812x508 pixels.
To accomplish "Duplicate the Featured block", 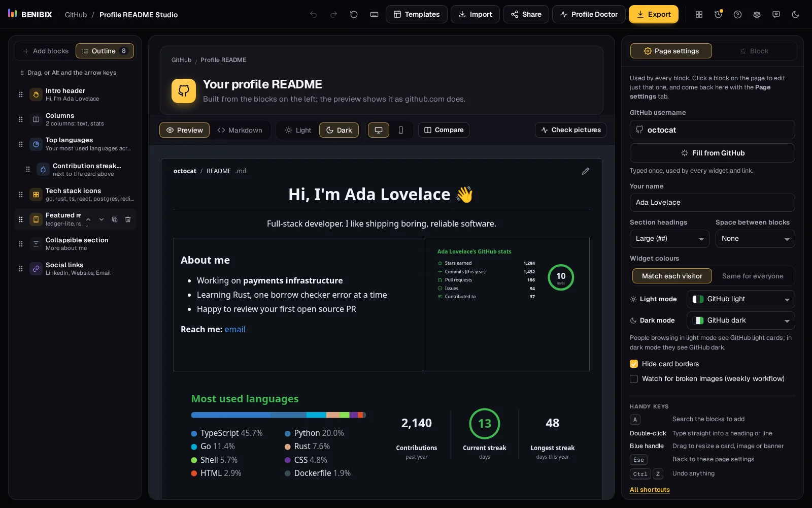I will 115,219.
